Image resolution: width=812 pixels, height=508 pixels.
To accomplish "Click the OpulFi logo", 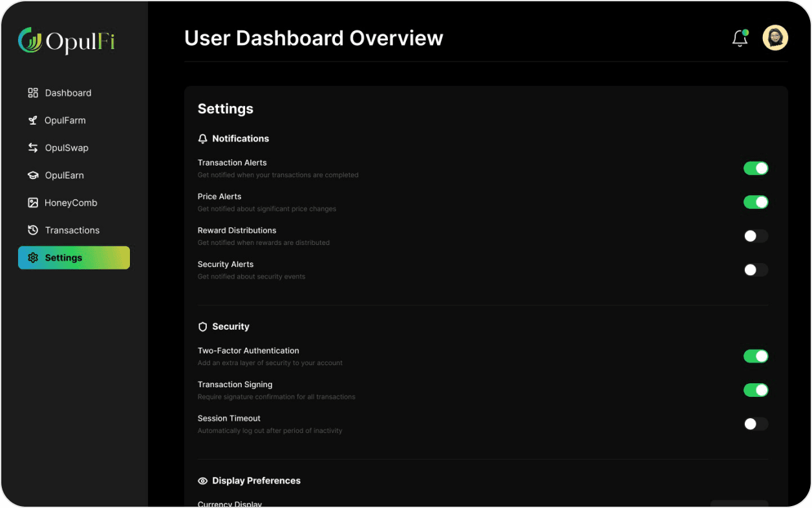I will pos(67,41).
